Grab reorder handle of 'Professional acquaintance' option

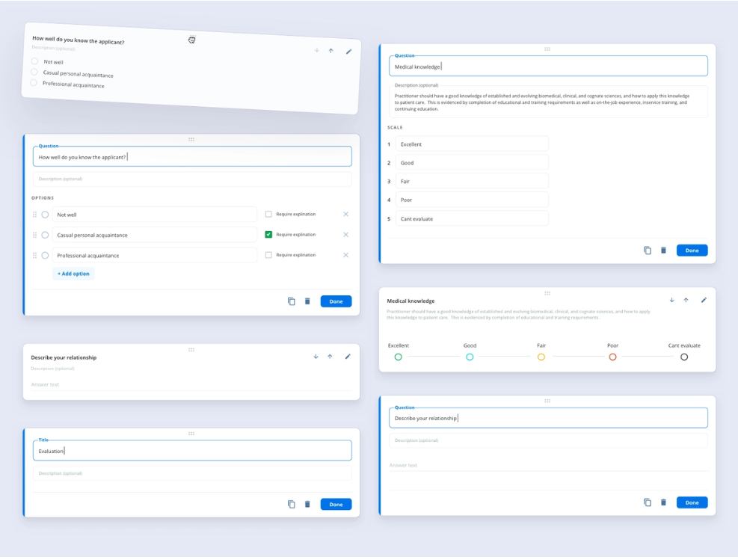point(34,256)
